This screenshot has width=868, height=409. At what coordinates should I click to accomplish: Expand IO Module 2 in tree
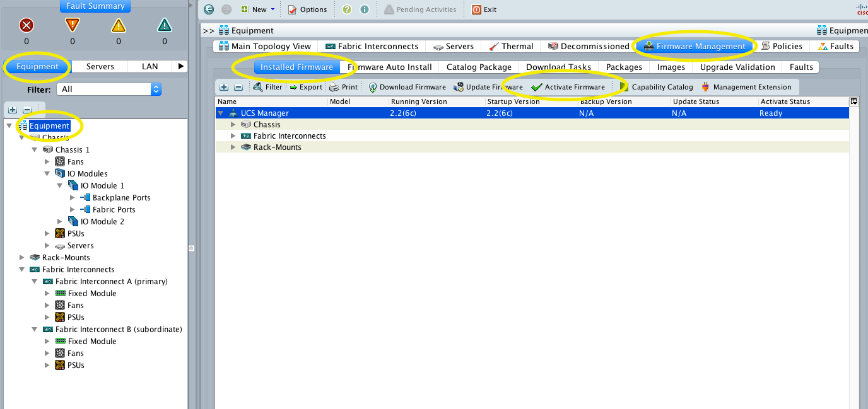pyautogui.click(x=60, y=222)
